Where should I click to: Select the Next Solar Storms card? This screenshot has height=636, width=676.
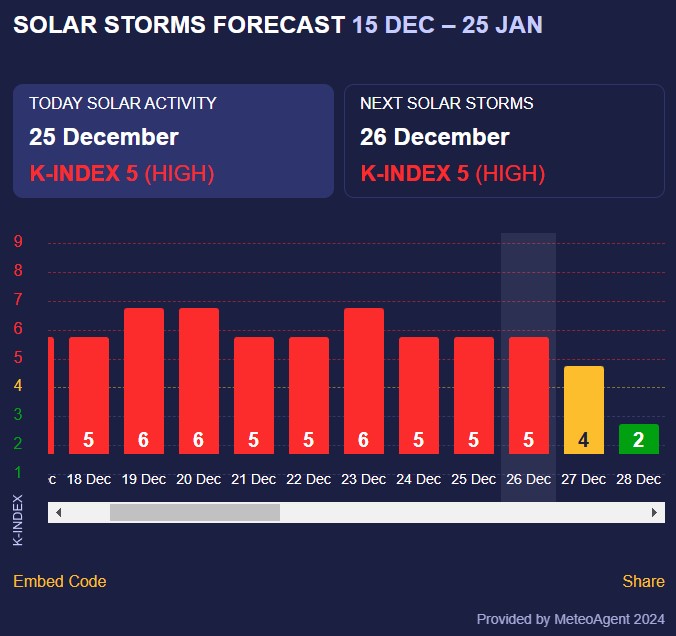[504, 141]
